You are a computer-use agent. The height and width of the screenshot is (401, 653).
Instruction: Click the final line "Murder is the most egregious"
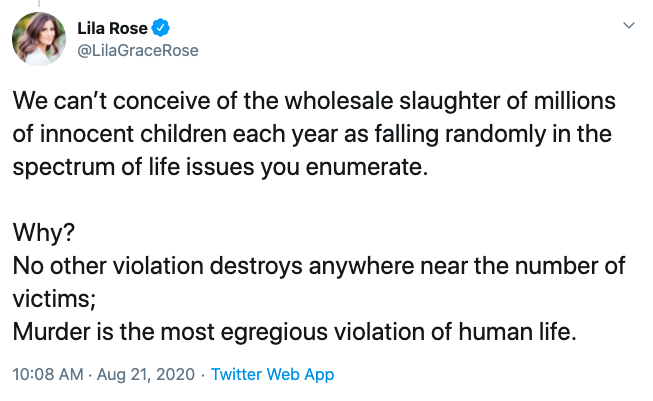pyautogui.click(x=294, y=331)
